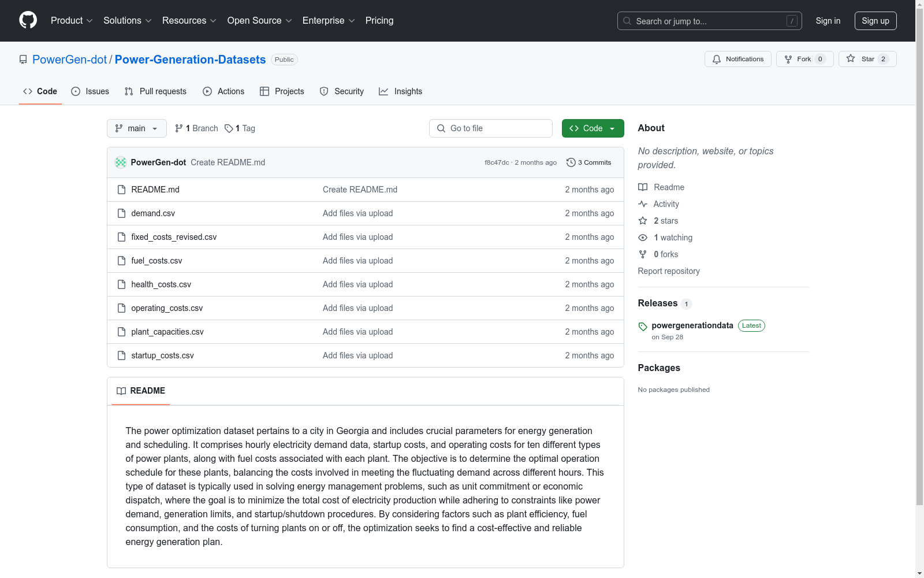Click the pulse icon beside Activity
The image size is (924, 578).
click(643, 204)
